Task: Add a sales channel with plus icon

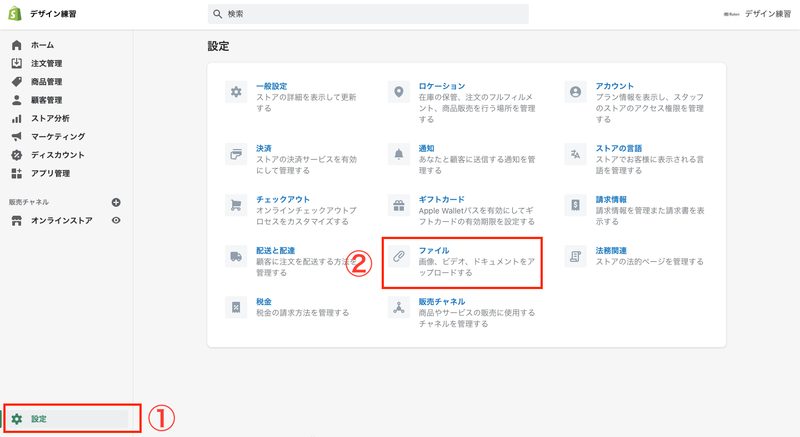Action: 116,202
